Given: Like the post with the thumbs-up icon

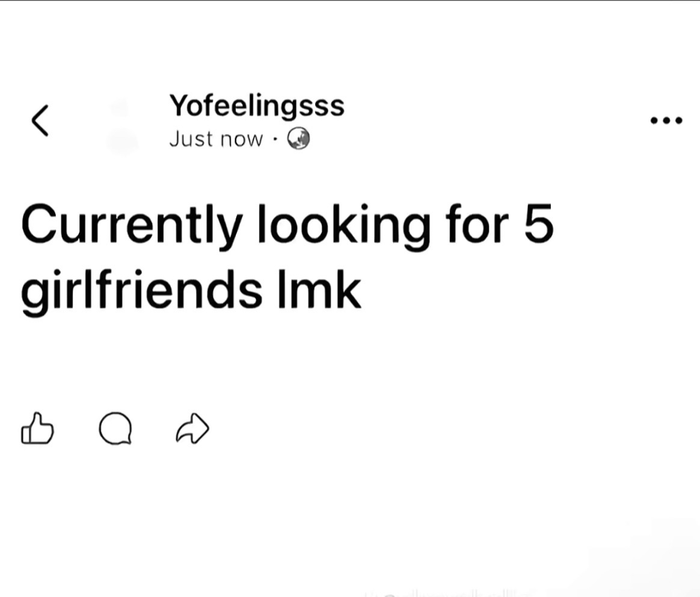Looking at the screenshot, I should pos(37,428).
